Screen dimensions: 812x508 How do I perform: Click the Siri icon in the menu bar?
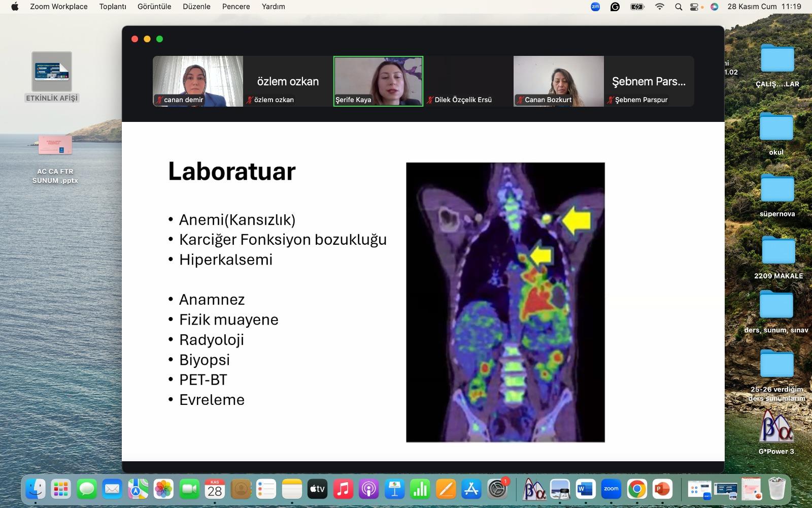point(714,7)
